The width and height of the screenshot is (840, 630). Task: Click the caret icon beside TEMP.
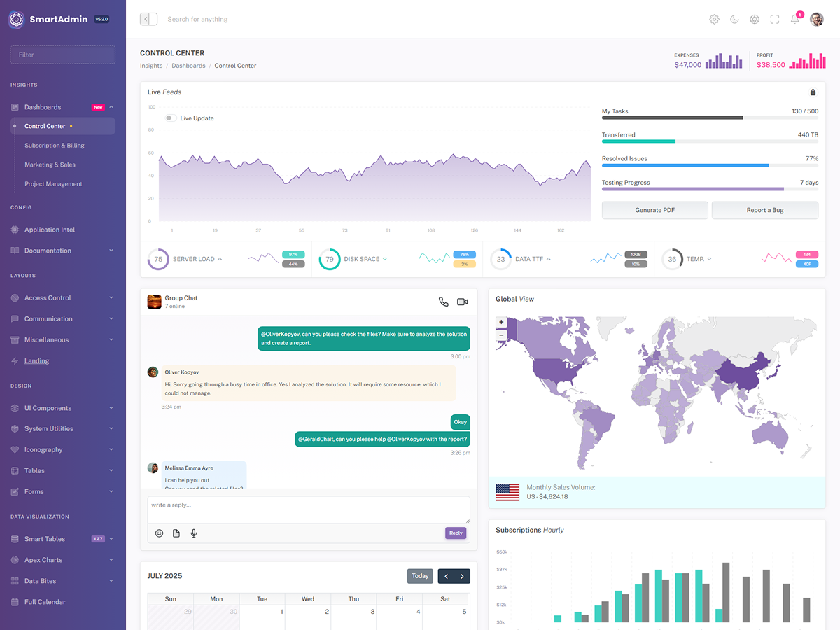point(709,259)
